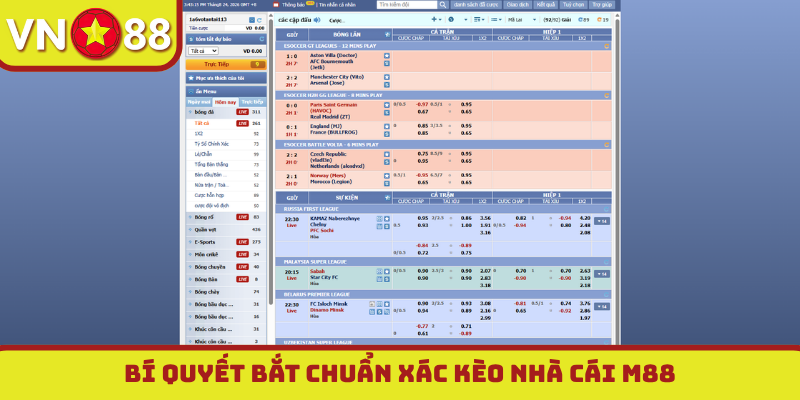
Task: Expand the 'Bóng rổ' sport category
Action: click(x=226, y=217)
